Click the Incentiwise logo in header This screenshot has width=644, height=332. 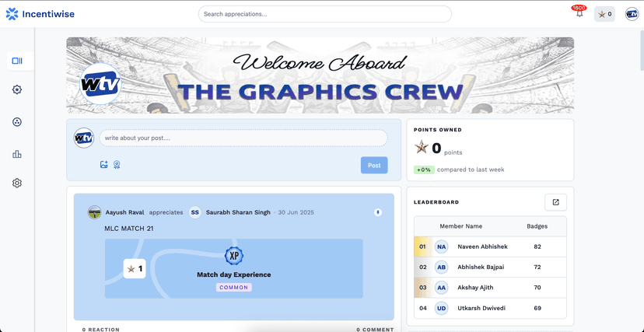[x=41, y=14]
